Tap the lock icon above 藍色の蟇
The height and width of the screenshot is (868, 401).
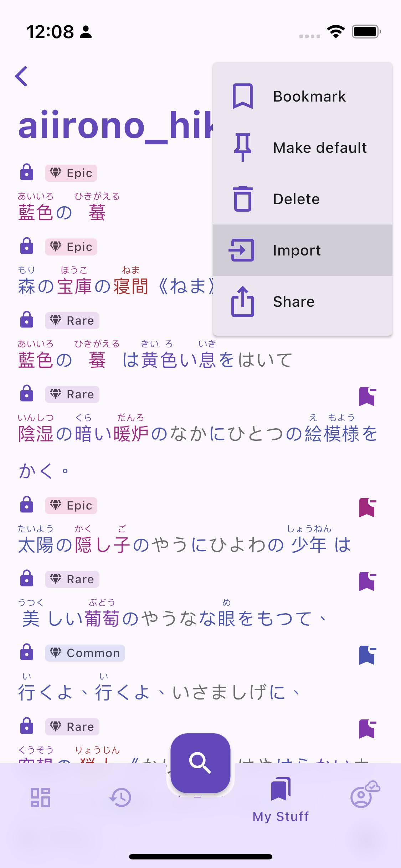(x=27, y=172)
